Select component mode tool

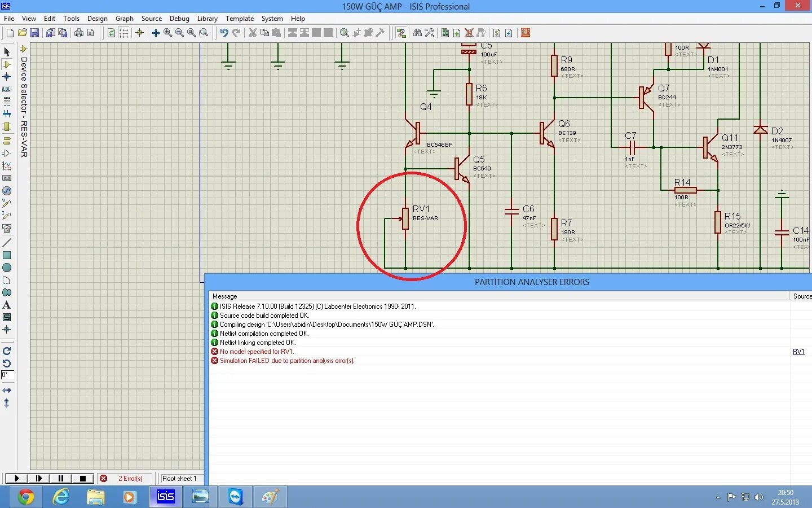7,64
